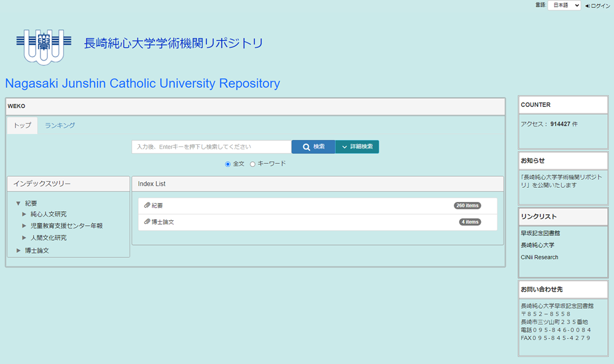Click the 260 items badge
Viewport: 614px width, 364px height.
point(467,206)
